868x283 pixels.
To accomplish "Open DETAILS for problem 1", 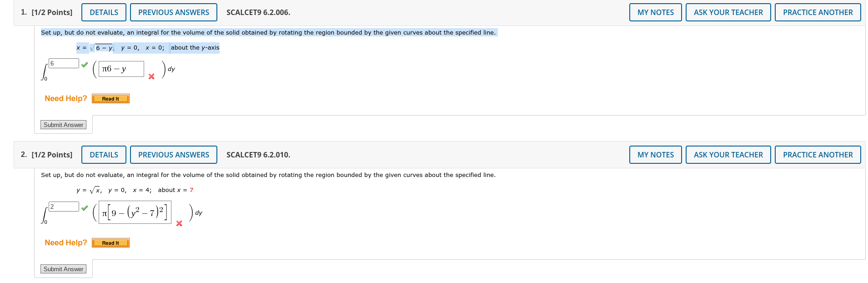I will (x=104, y=12).
